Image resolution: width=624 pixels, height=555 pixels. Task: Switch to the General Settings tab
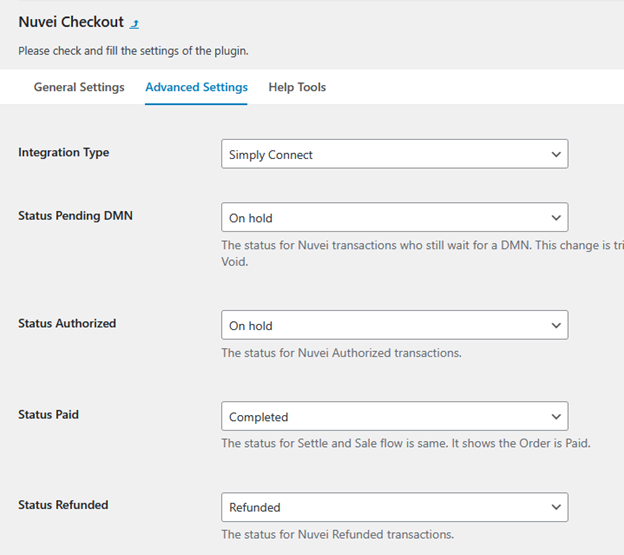pos(79,87)
